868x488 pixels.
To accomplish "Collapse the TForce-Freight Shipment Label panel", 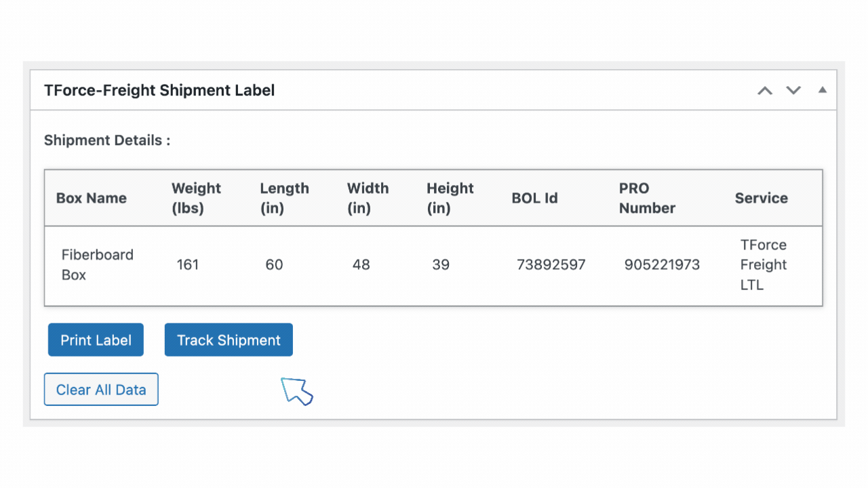I will 823,90.
